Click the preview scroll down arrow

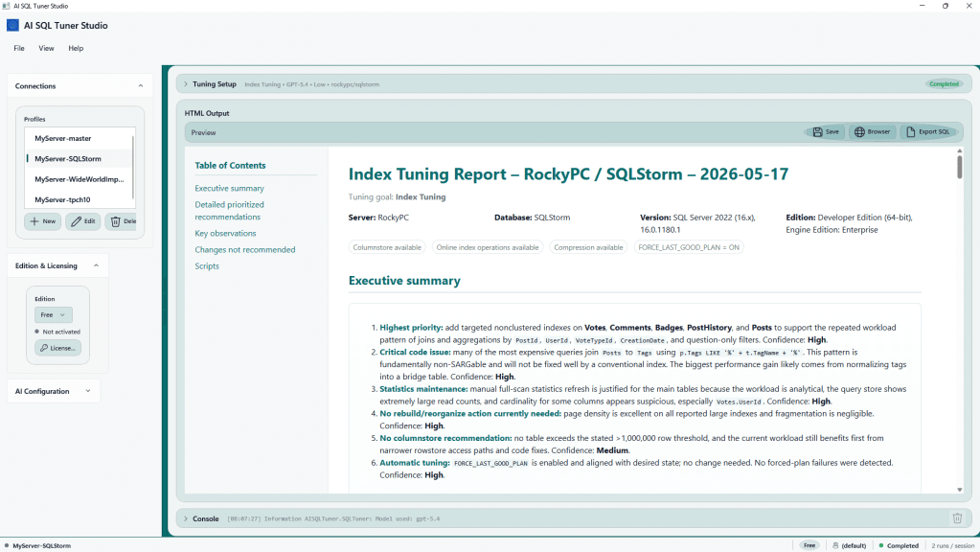pos(959,490)
